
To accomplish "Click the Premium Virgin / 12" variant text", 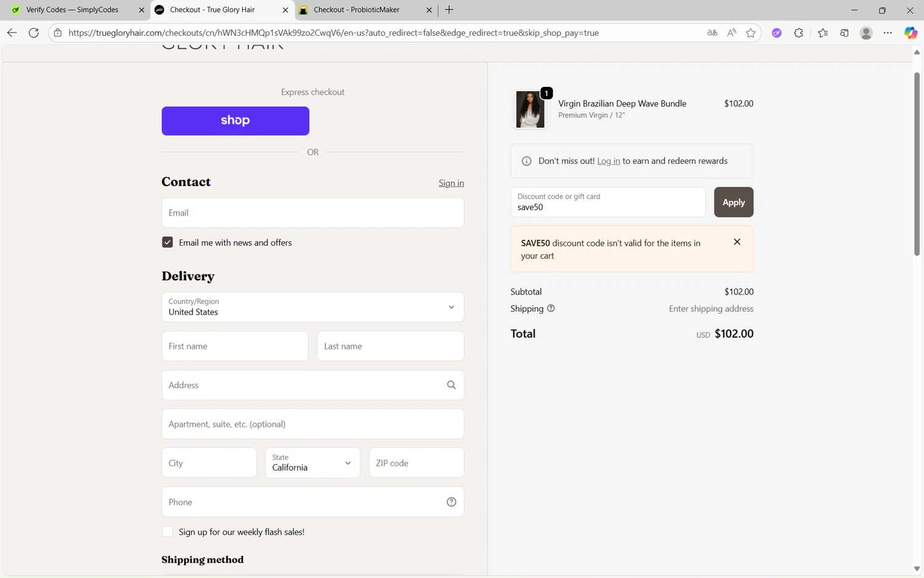I will coord(591,115).
